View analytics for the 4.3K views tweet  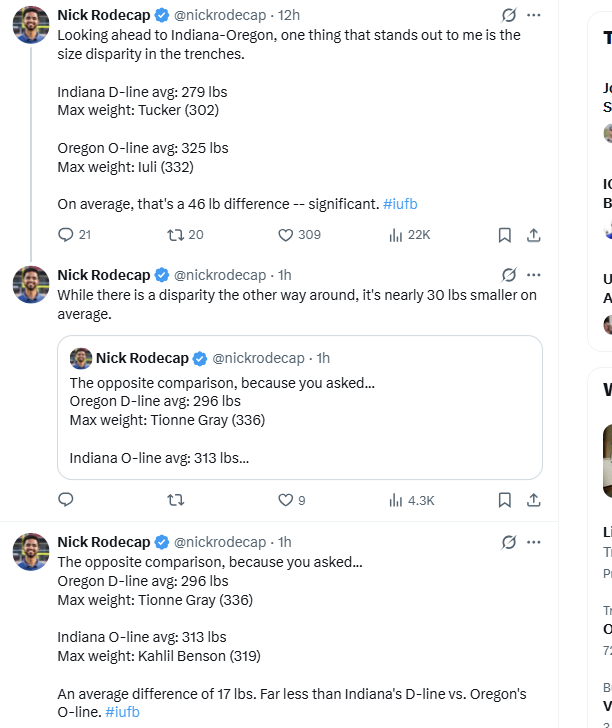(x=396, y=500)
